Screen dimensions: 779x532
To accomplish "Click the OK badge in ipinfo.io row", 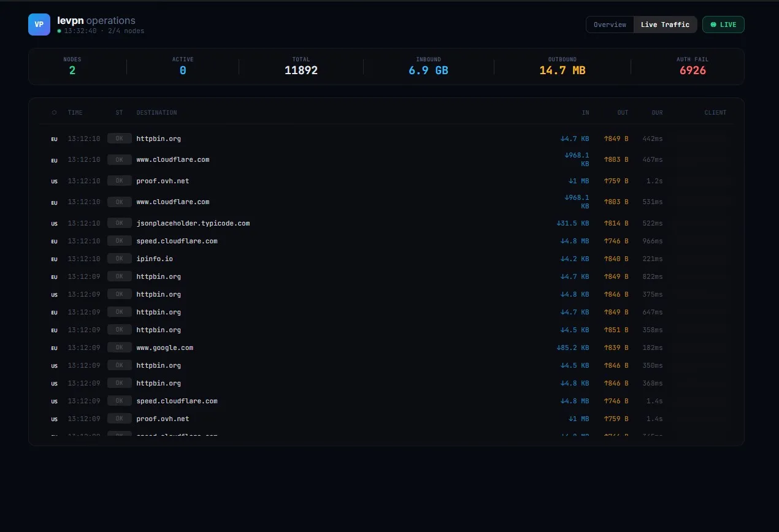I will click(x=120, y=259).
